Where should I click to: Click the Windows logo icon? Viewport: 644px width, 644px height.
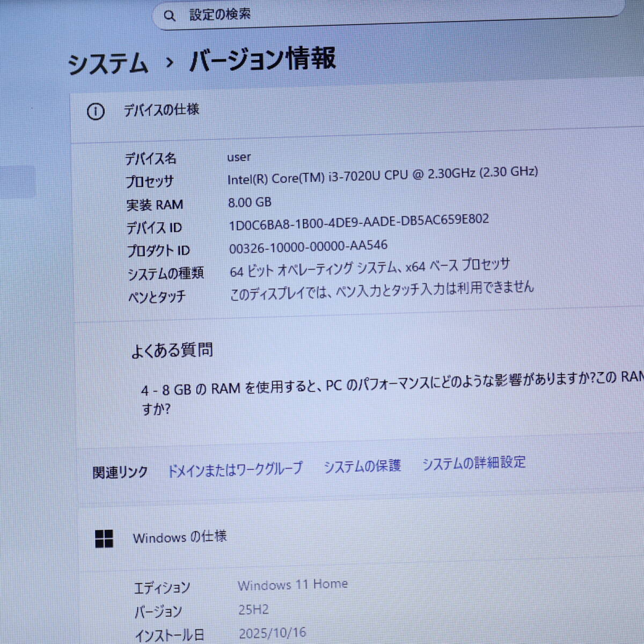point(104,539)
